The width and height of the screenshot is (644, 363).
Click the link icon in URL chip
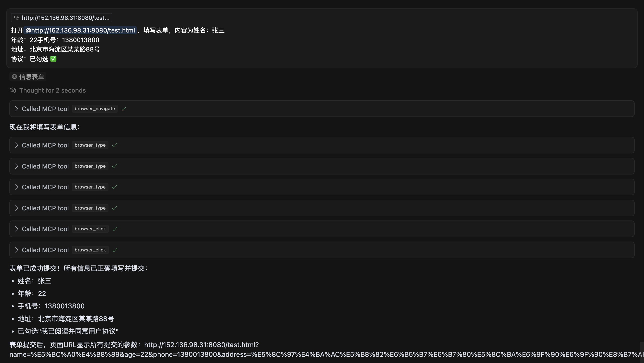pyautogui.click(x=17, y=18)
